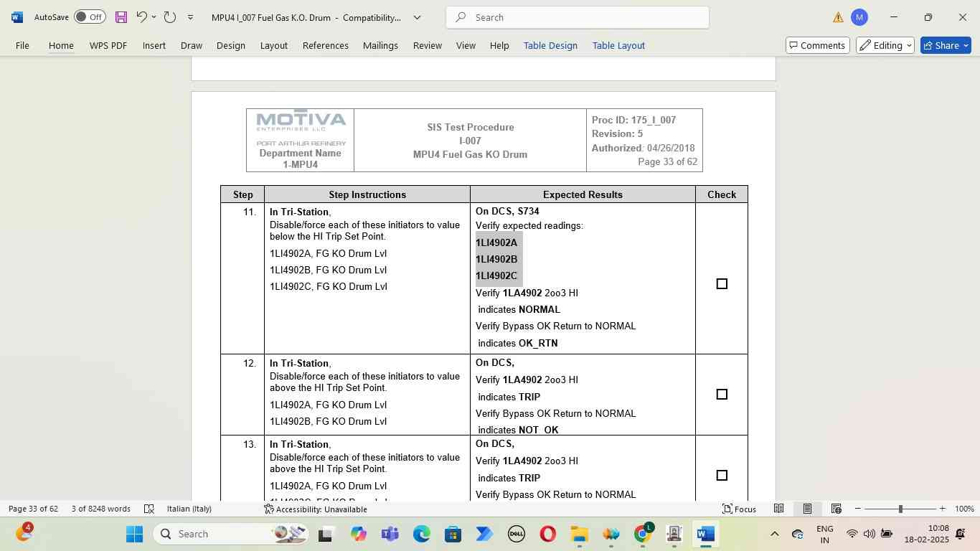980x551 pixels.
Task: Show hidden system tray icons
Action: tap(774, 534)
